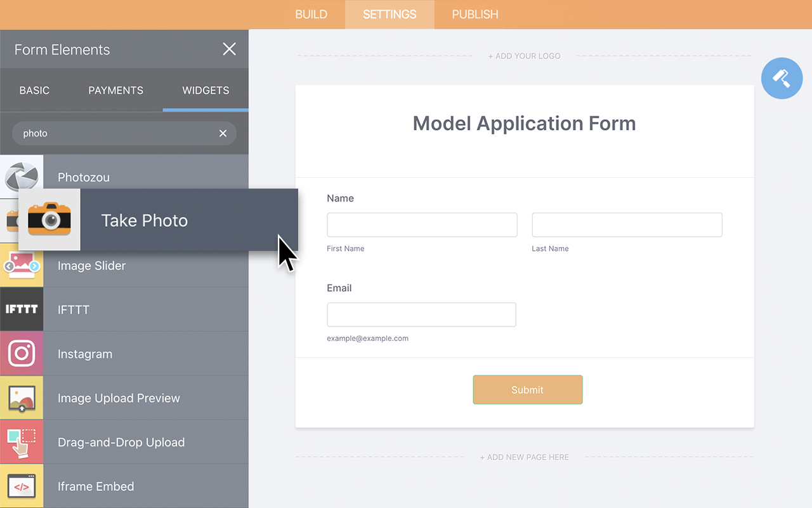The width and height of the screenshot is (812, 508).
Task: Click into the Email input field
Action: 421,314
